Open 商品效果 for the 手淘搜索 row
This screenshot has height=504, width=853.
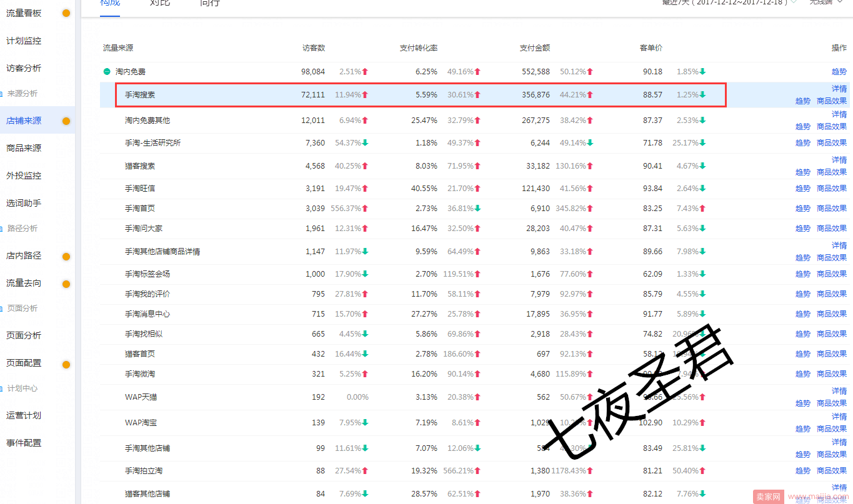coord(832,101)
